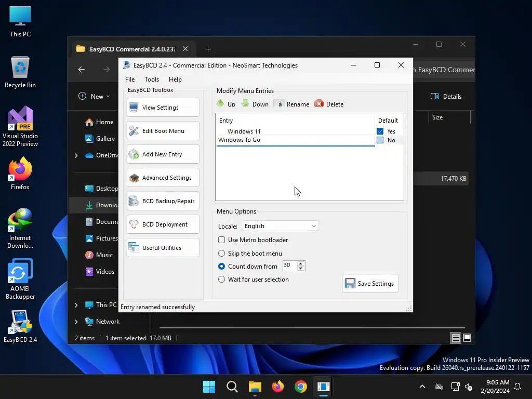Open BCD Deployment section
This screenshot has height=399, width=532.
pyautogui.click(x=163, y=224)
